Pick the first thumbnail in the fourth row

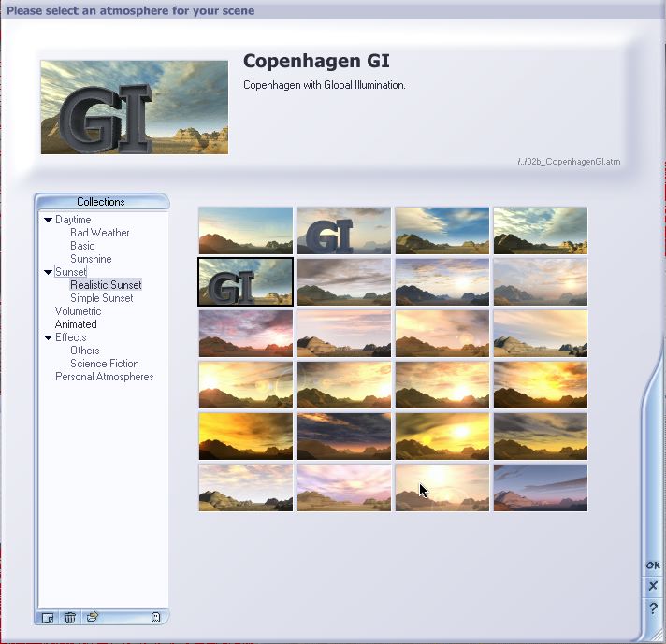pos(245,384)
